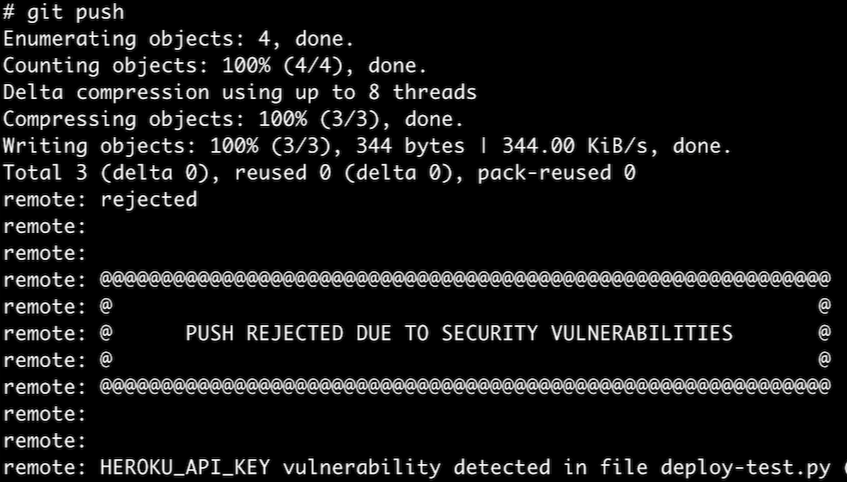The image size is (847, 482).
Task: Click the "PUSH REJECTED" banner words
Action: pyautogui.click(x=264, y=333)
